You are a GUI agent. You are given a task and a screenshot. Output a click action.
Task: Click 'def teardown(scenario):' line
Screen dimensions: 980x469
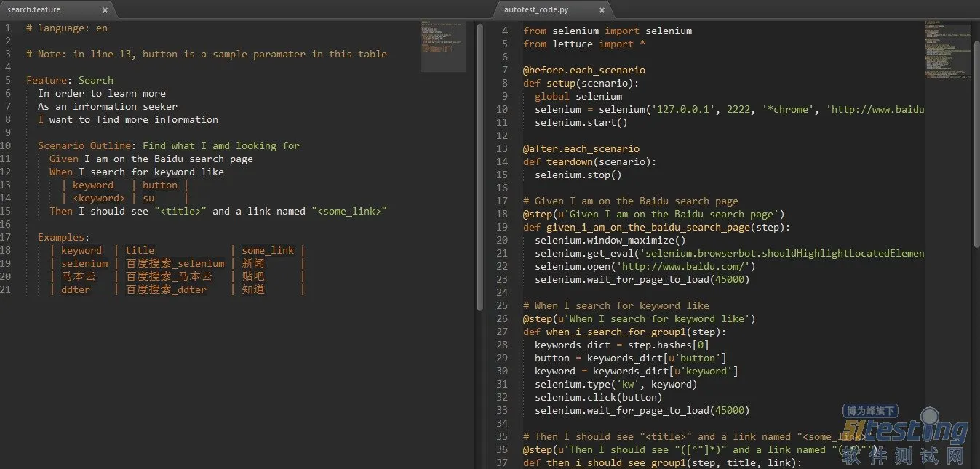(x=590, y=161)
